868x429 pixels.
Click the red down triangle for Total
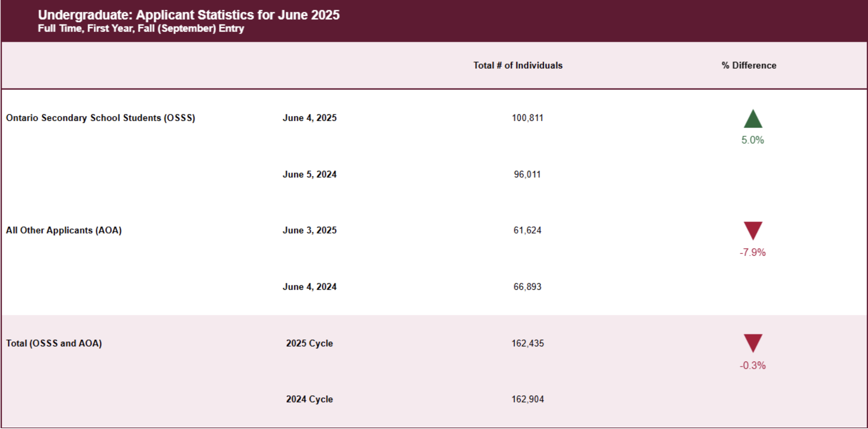point(753,343)
